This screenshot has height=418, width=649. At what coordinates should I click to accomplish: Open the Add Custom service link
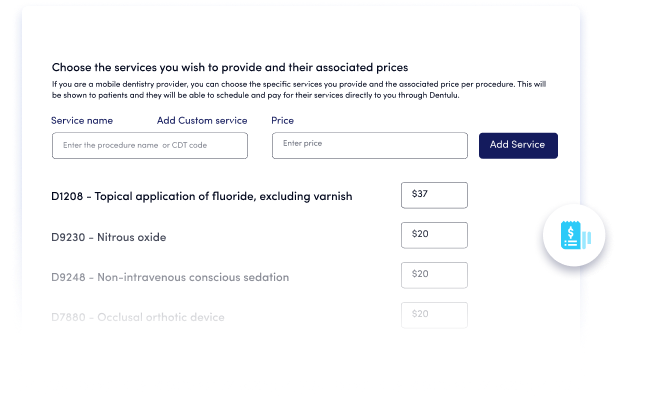202,120
